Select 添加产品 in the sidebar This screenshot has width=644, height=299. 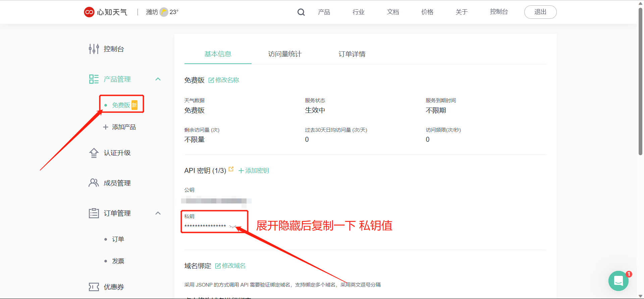click(124, 127)
